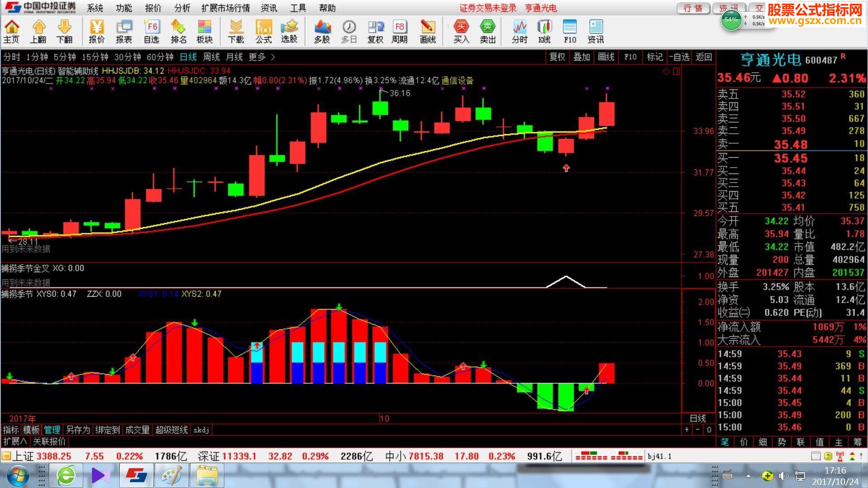Open the 排名 ranking icon
This screenshot has height=488, width=868.
click(179, 32)
